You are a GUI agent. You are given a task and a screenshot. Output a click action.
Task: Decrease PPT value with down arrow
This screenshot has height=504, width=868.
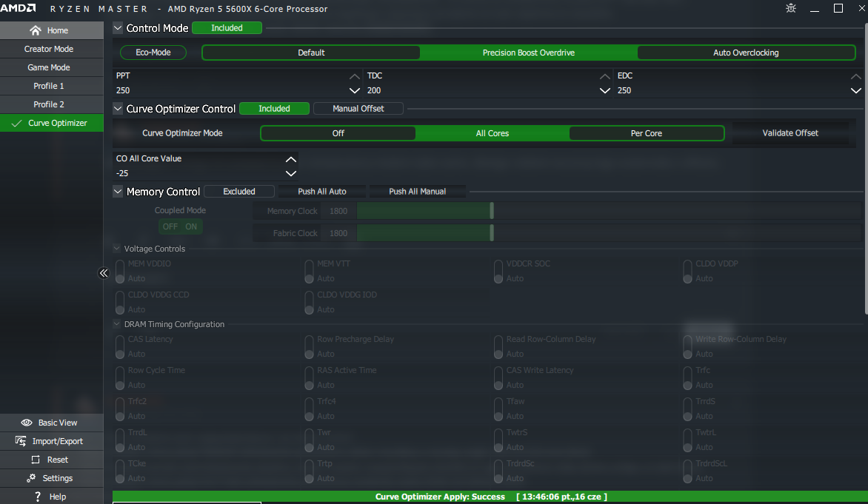pos(354,90)
